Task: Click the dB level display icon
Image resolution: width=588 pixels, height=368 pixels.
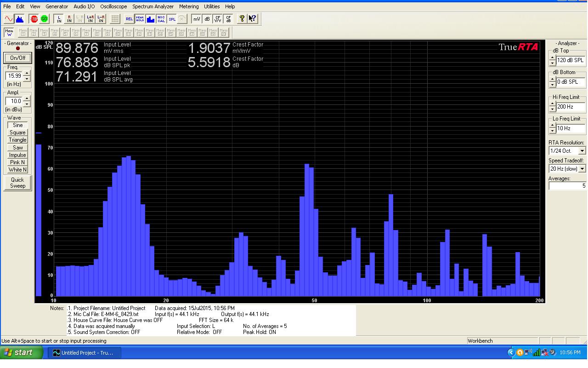Action: click(x=207, y=19)
